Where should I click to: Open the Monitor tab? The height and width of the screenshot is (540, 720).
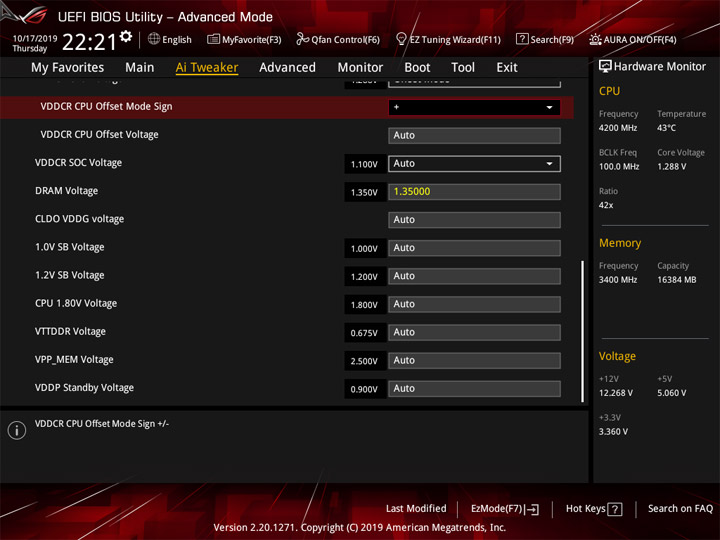coord(360,68)
